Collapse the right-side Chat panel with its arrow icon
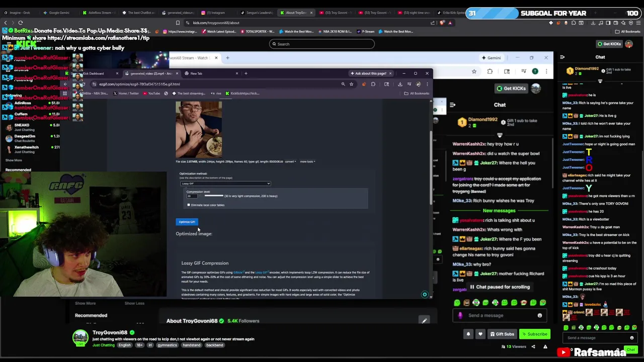Screen dimensions: 644x362 coord(562,57)
